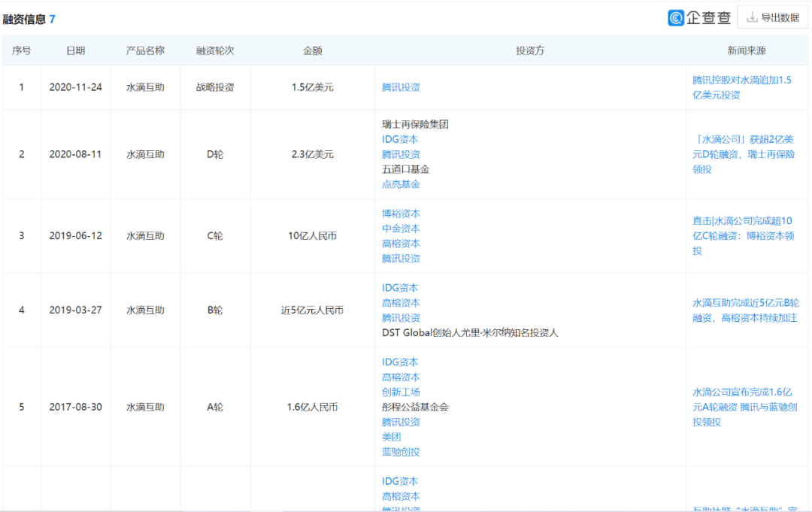
Task: Open the 点亮基金 investor link
Action: (x=401, y=184)
